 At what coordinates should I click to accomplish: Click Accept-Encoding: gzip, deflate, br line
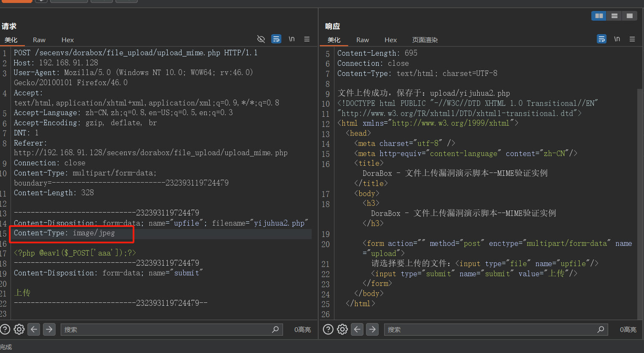pyautogui.click(x=86, y=123)
